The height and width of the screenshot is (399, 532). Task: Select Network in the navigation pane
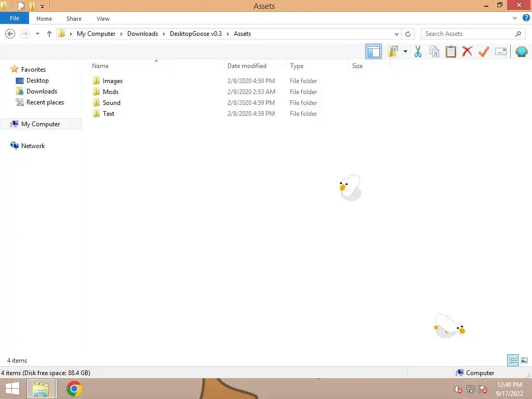click(x=33, y=145)
